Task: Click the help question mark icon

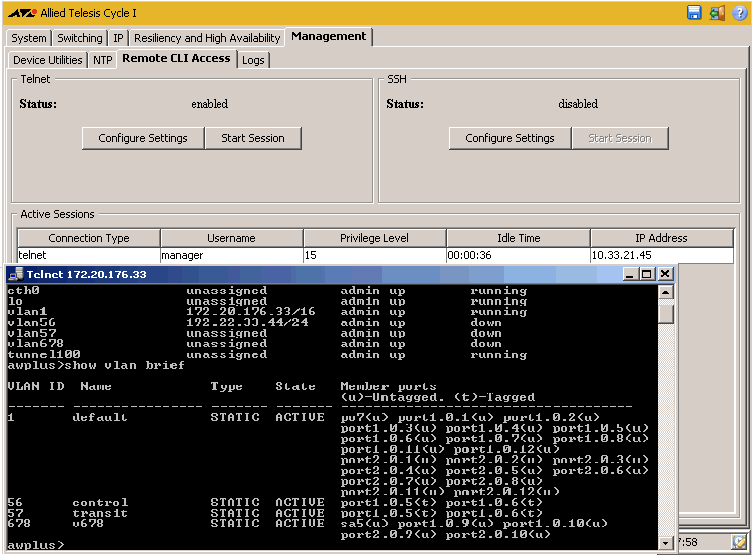Action: tap(739, 13)
